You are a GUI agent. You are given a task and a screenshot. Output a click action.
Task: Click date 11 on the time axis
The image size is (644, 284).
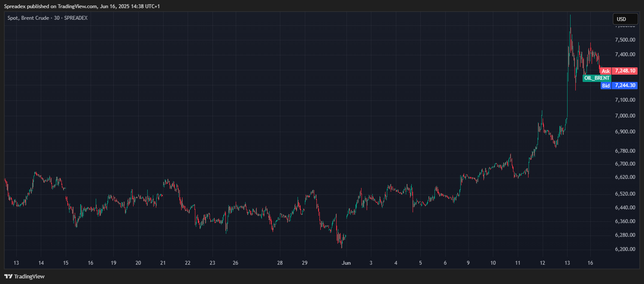(x=518, y=263)
